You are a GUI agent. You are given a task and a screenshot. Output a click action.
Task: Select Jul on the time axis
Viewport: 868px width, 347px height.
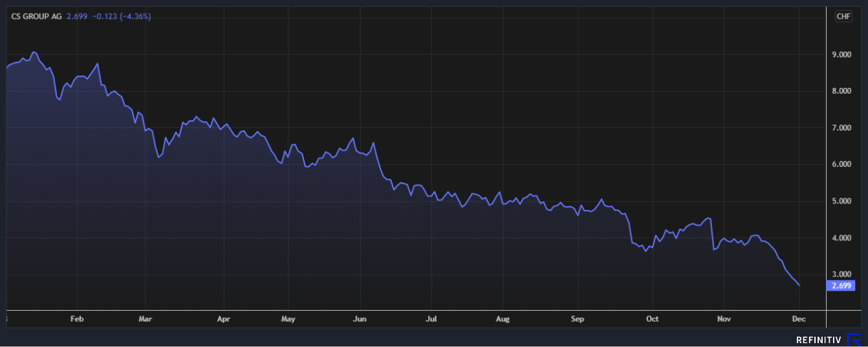pyautogui.click(x=431, y=319)
